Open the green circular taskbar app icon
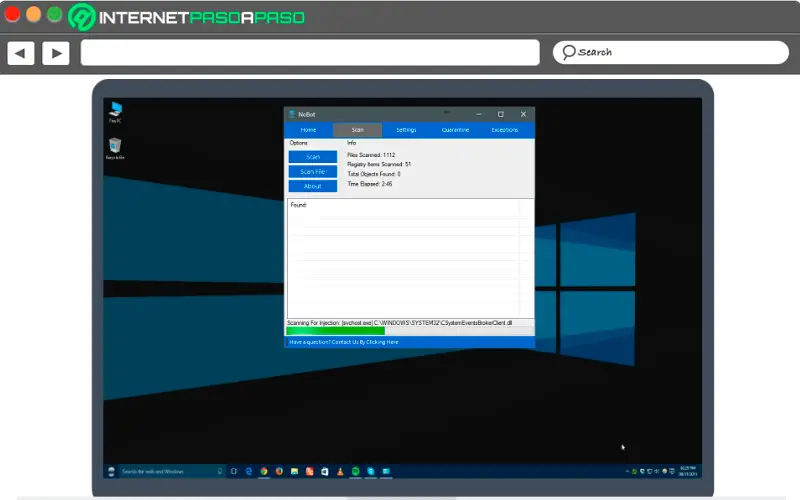This screenshot has height=500, width=800. (x=356, y=471)
